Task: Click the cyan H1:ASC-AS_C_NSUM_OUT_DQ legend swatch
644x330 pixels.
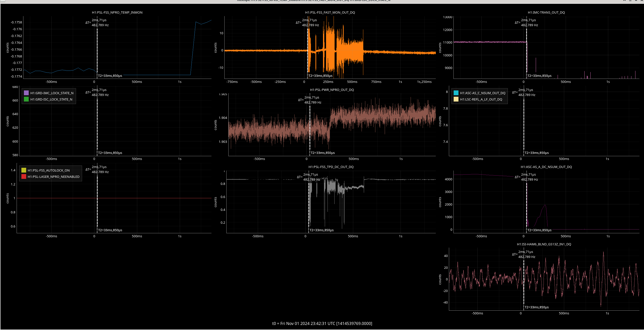Action: click(x=456, y=93)
